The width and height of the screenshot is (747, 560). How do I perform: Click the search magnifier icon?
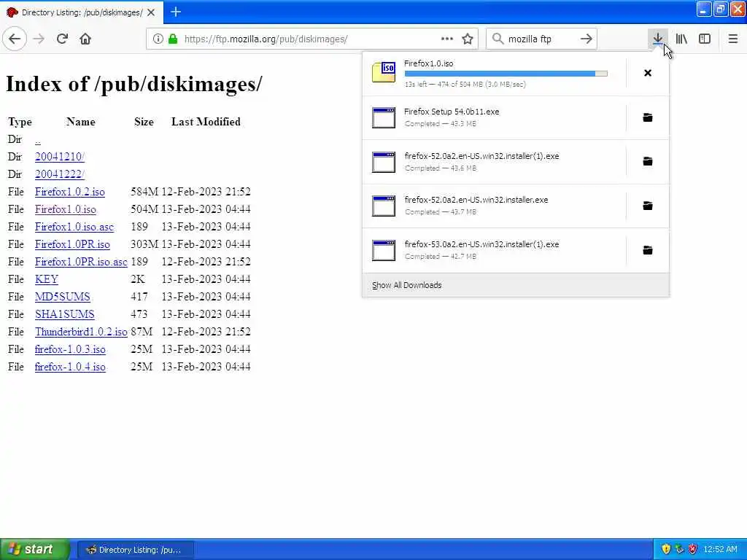click(x=498, y=39)
